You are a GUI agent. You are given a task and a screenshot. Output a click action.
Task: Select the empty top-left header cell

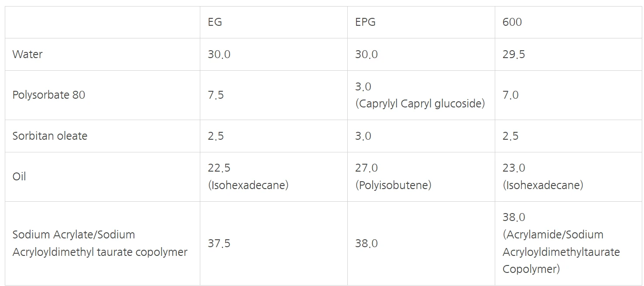103,22
